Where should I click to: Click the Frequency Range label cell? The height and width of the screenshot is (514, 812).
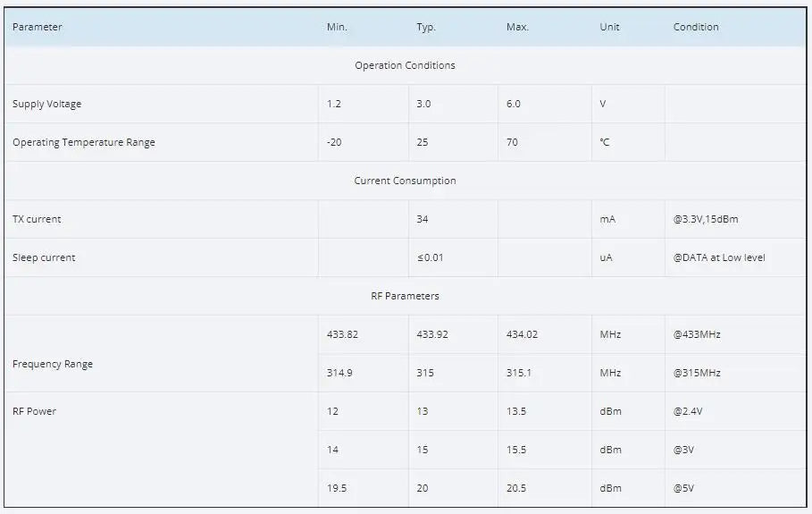53,364
